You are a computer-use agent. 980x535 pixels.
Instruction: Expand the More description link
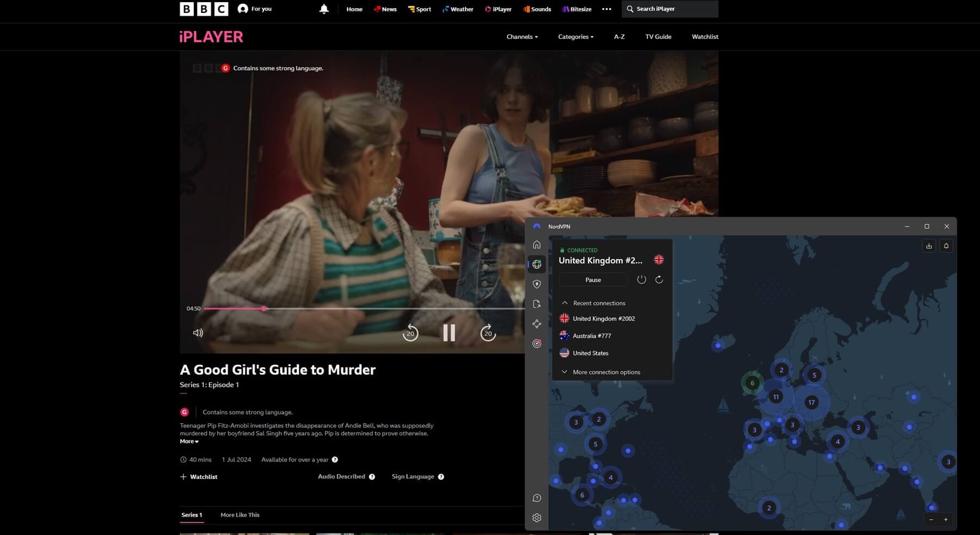pos(189,441)
